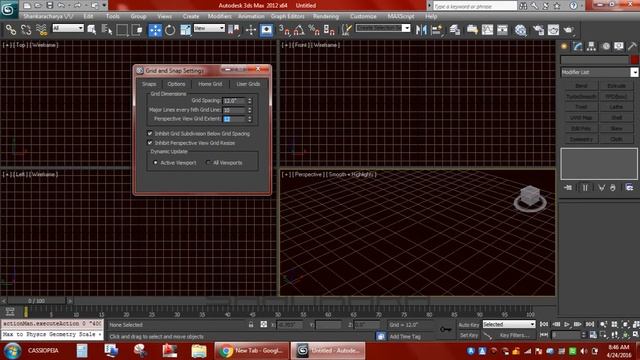Click Key Filters button
The width and height of the screenshot is (640, 360).
[x=515, y=335]
